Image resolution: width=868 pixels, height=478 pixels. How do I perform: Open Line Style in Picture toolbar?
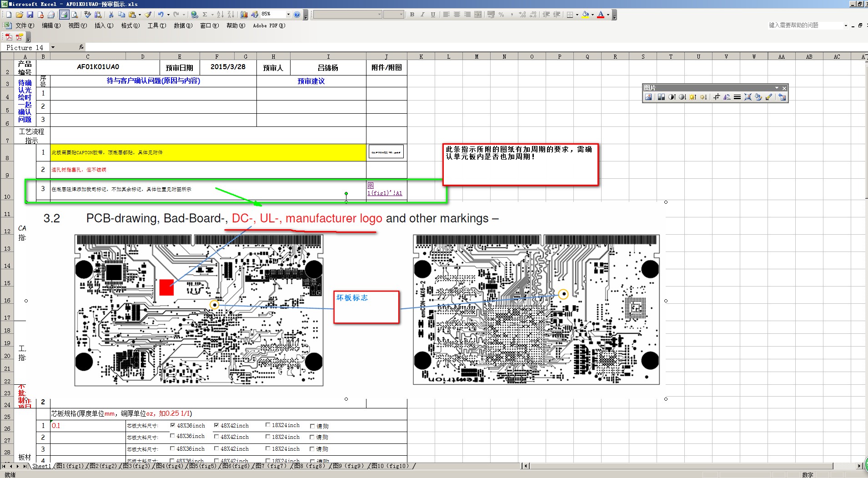[737, 97]
